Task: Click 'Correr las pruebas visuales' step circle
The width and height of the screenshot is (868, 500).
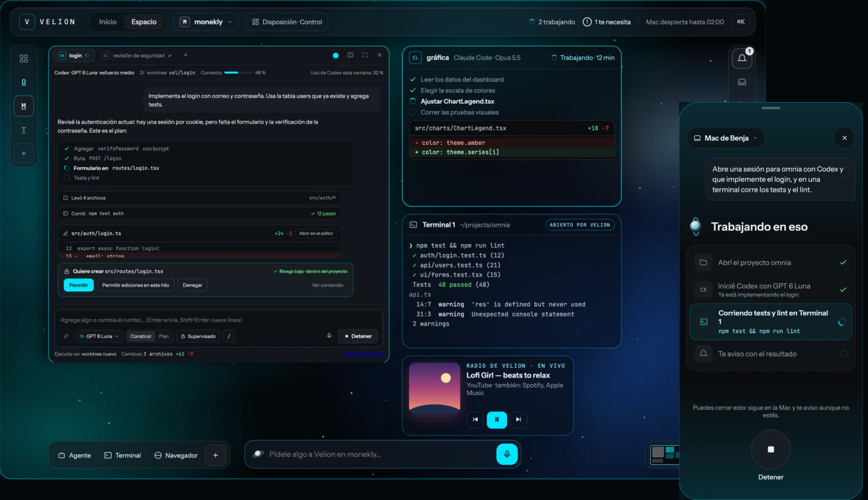Action: [413, 112]
